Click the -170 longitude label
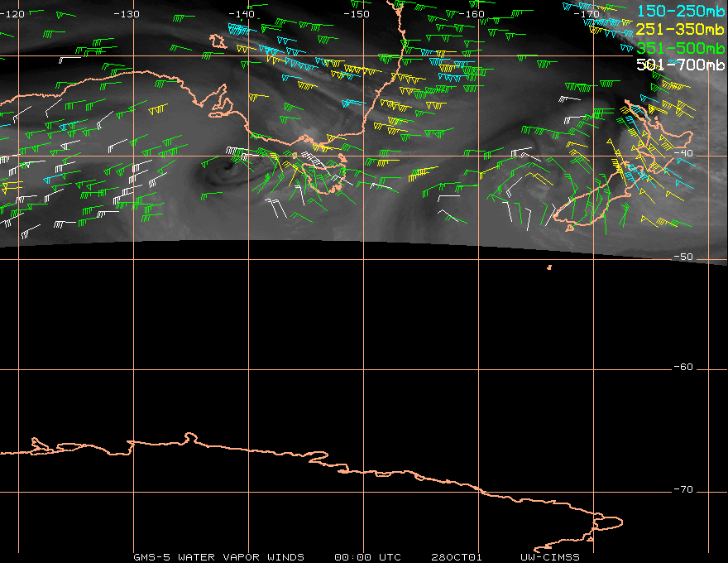Viewport: 728px width, 563px height. [587, 14]
